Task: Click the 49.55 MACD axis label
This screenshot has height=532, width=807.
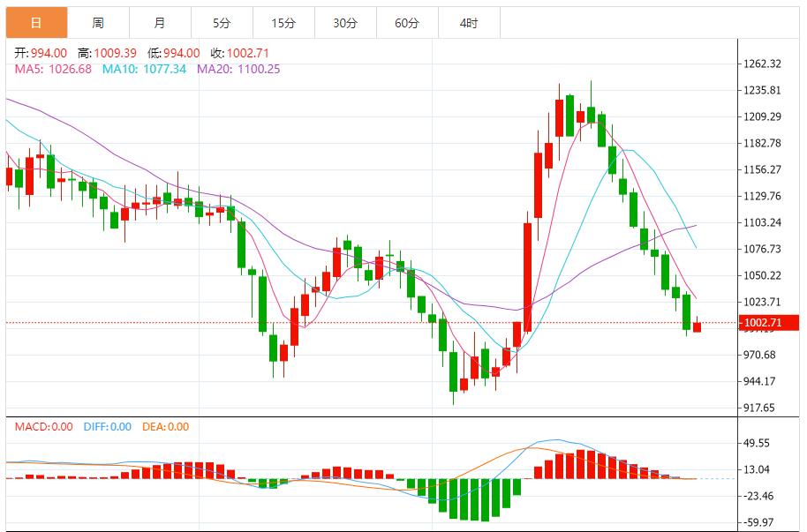Action: [757, 443]
